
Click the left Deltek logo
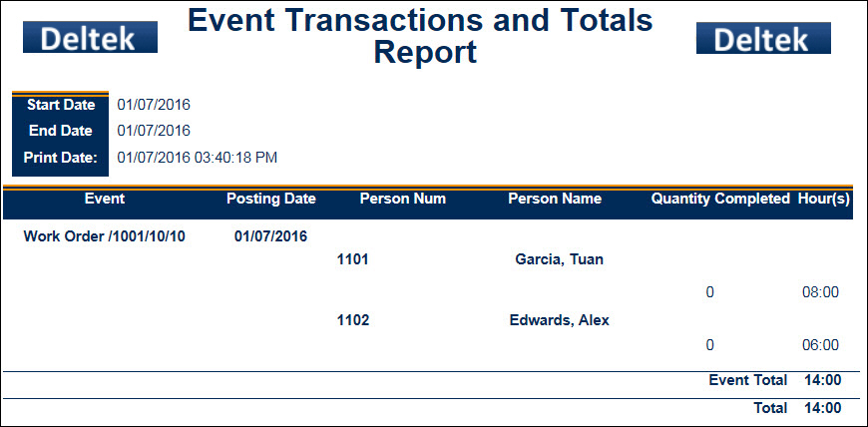[90, 38]
